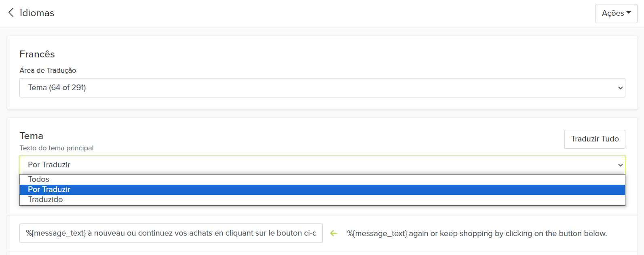Click the chevron on Tema (64 of 291)
This screenshot has height=255, width=644.
tap(620, 88)
